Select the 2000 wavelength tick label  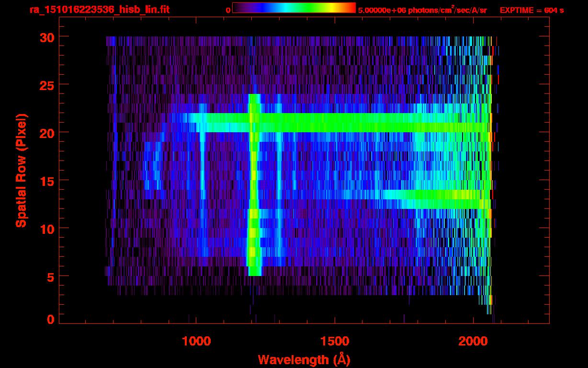point(473,341)
